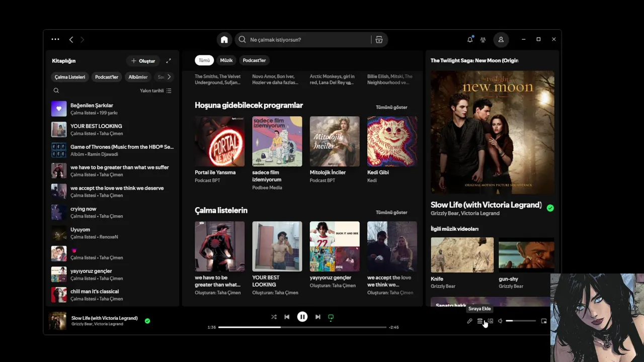Click the green checkmark in the bottom player bar
Image resolution: width=644 pixels, height=362 pixels.
tap(147, 321)
